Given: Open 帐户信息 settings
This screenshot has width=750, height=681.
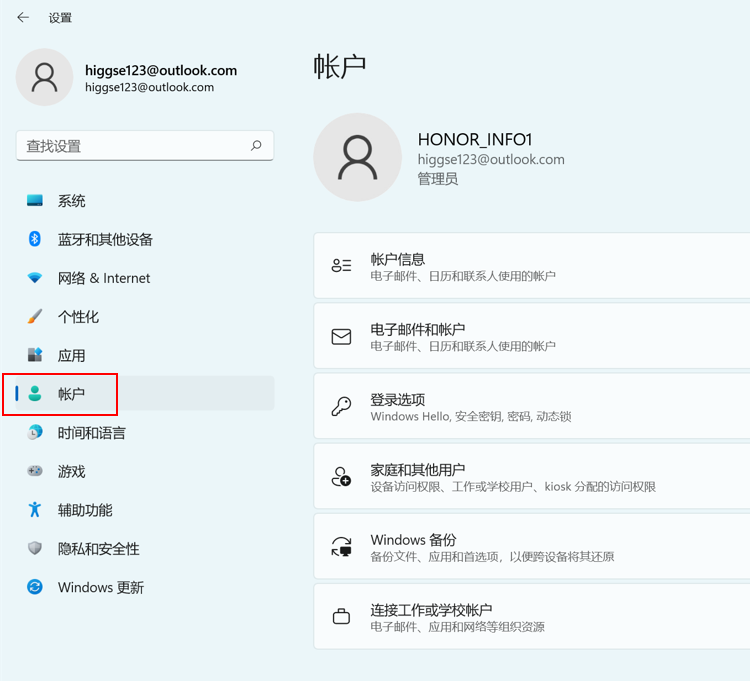Looking at the screenshot, I should coord(531,266).
